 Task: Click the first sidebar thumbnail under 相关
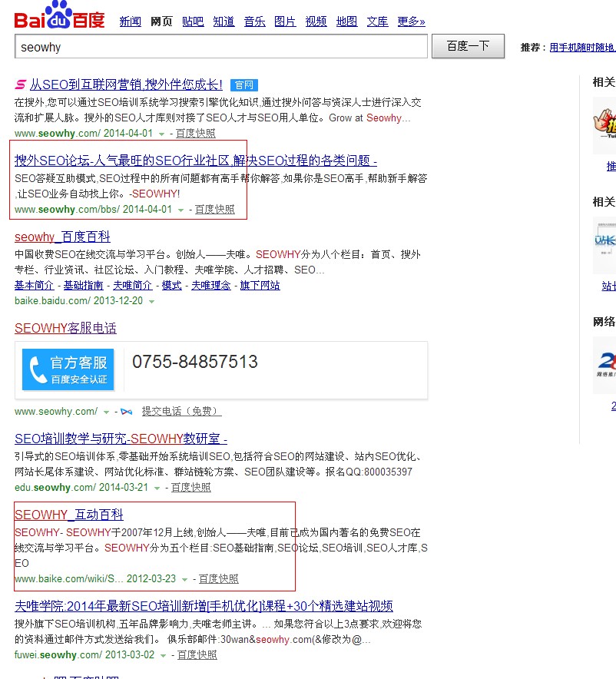click(604, 125)
